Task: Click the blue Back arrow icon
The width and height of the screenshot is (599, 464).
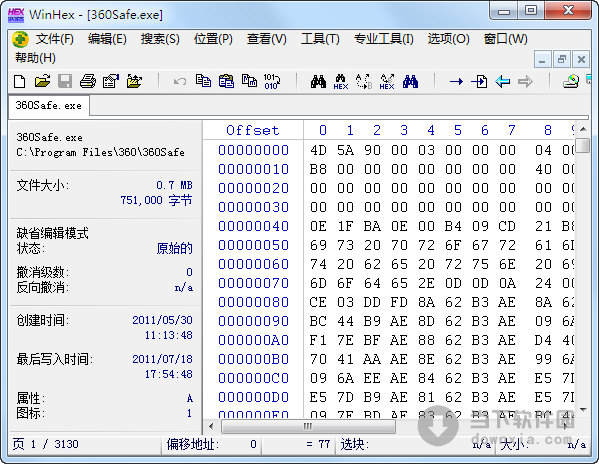Action: tap(502, 81)
